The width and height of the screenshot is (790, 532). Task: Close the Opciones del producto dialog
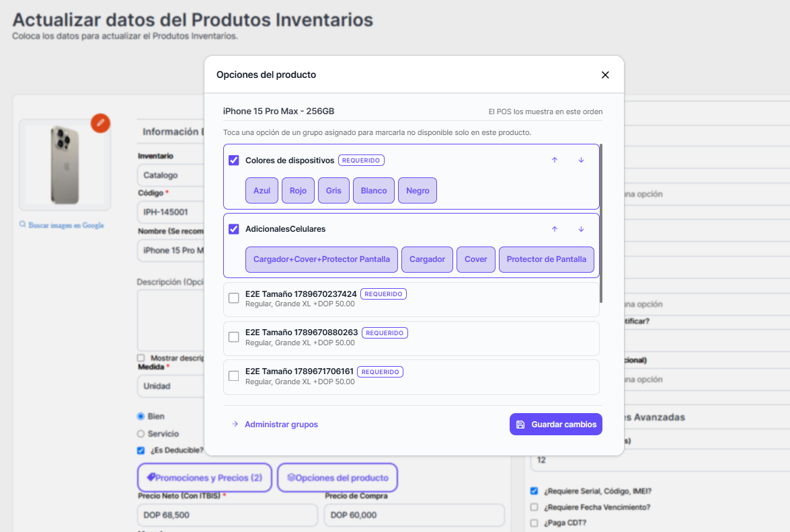point(605,75)
